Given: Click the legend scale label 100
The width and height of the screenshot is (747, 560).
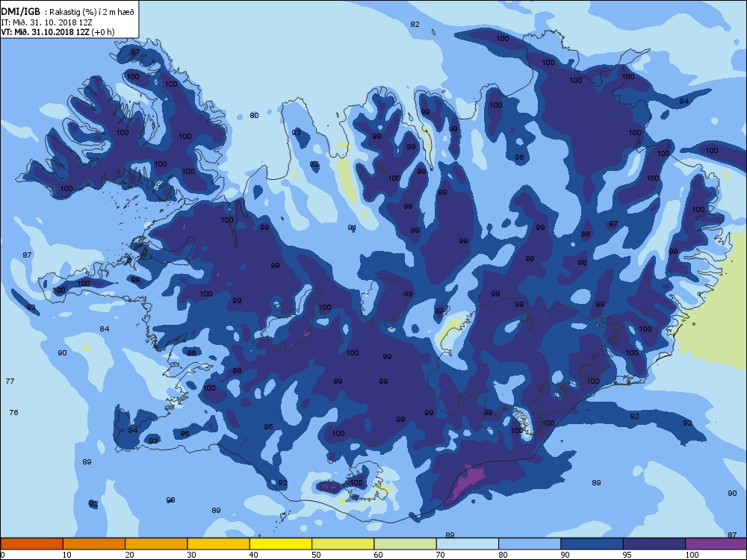Looking at the screenshot, I should tap(692, 555).
